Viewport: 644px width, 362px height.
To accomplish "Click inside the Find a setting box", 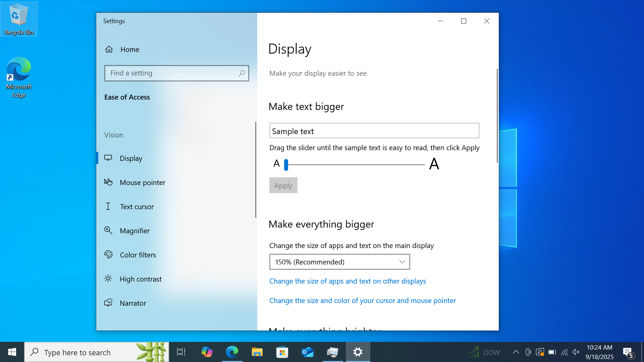I will click(171, 73).
